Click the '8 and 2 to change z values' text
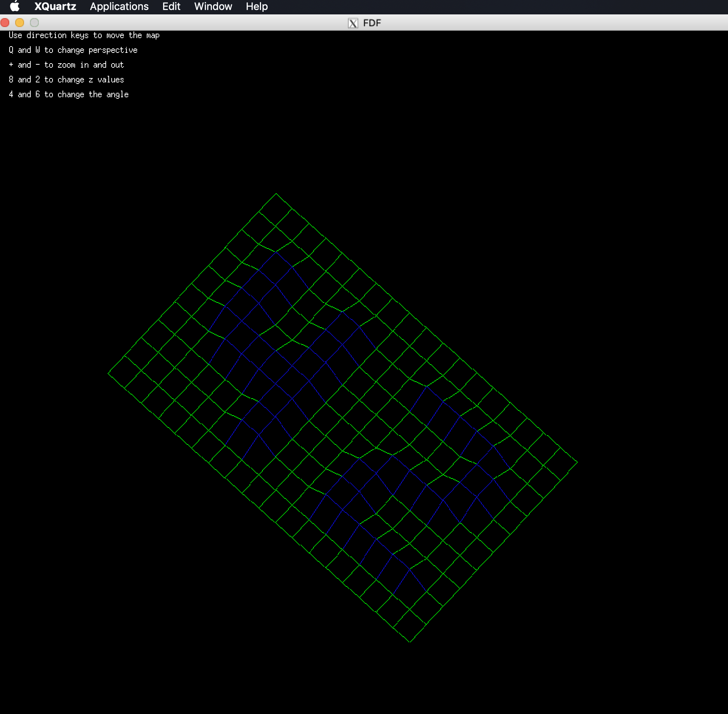728x714 pixels. click(x=67, y=79)
